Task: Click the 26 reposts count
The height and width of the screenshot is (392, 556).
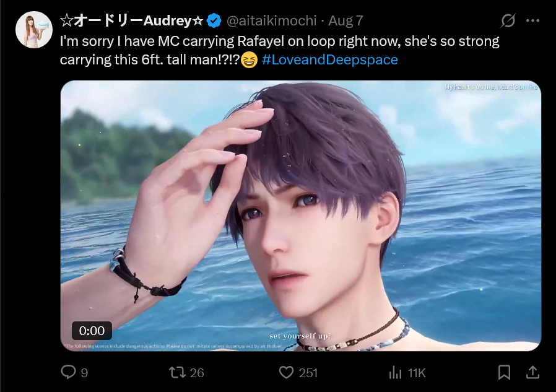Action: point(197,373)
